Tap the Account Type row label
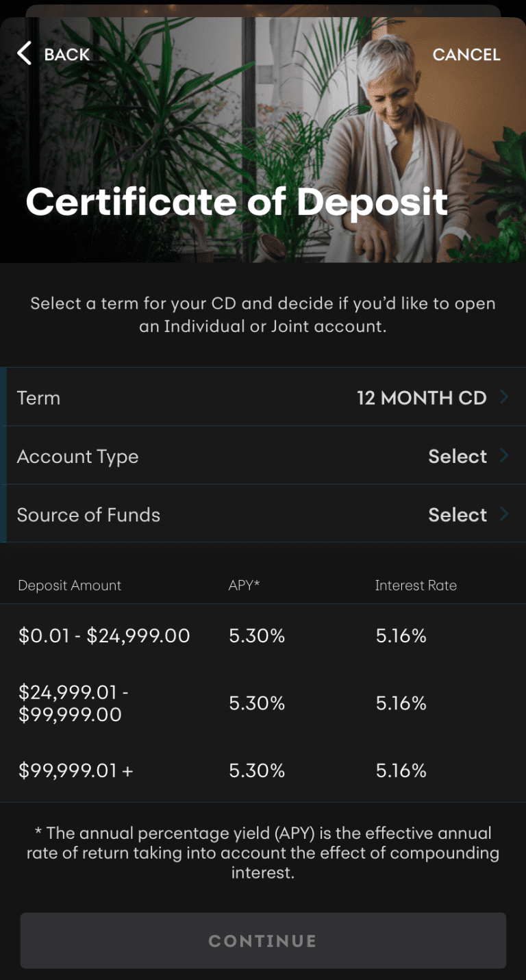The image size is (526, 980). tap(77, 456)
